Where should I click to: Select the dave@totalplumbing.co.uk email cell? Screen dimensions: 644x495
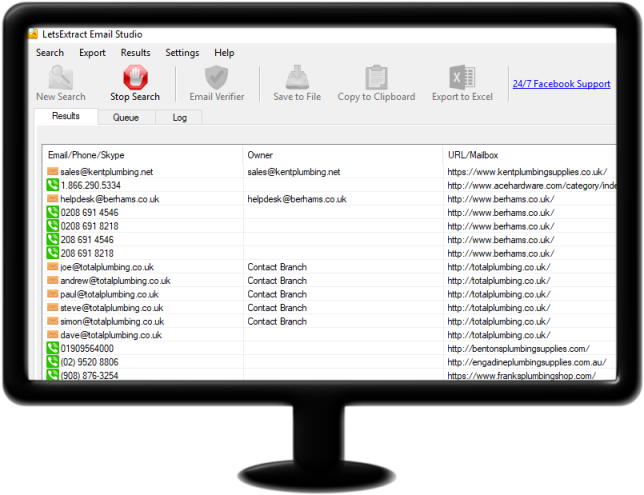(x=111, y=335)
